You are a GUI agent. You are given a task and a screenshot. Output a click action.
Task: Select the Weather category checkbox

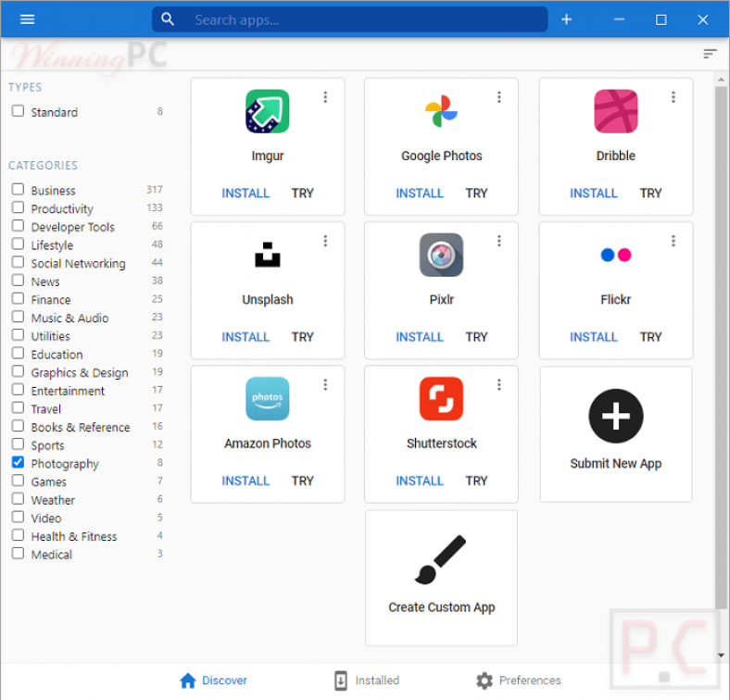tap(18, 498)
